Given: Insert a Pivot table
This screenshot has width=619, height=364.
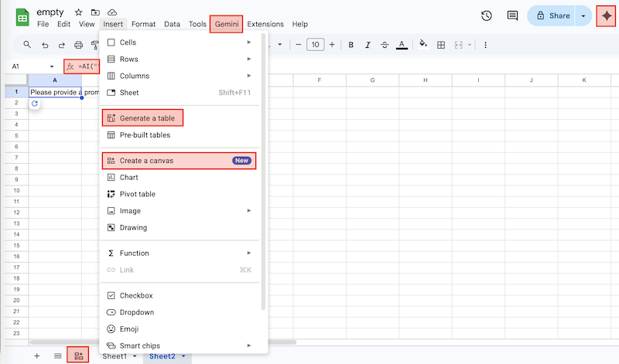Looking at the screenshot, I should 180,194.
